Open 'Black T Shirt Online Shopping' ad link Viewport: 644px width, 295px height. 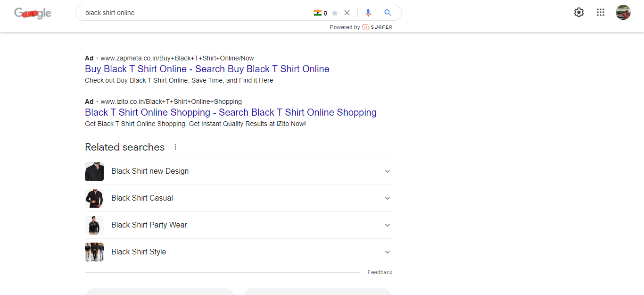point(231,112)
